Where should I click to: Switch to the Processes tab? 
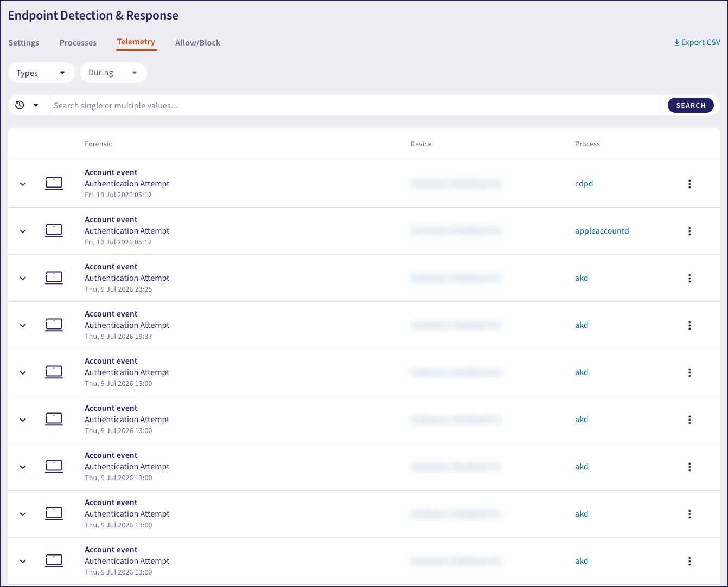[78, 43]
